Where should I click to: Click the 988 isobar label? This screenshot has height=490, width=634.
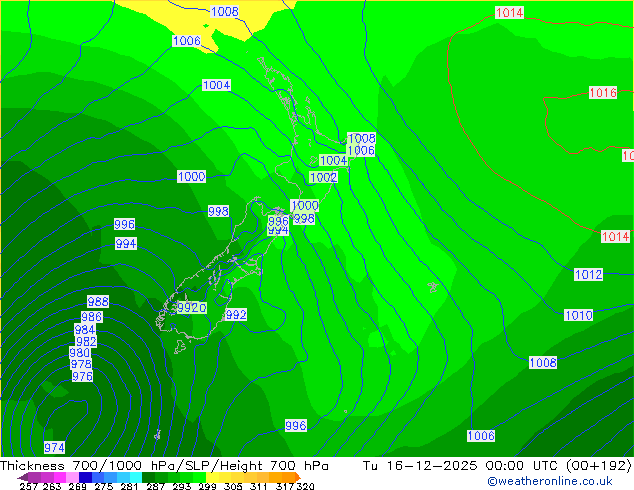pos(98,301)
